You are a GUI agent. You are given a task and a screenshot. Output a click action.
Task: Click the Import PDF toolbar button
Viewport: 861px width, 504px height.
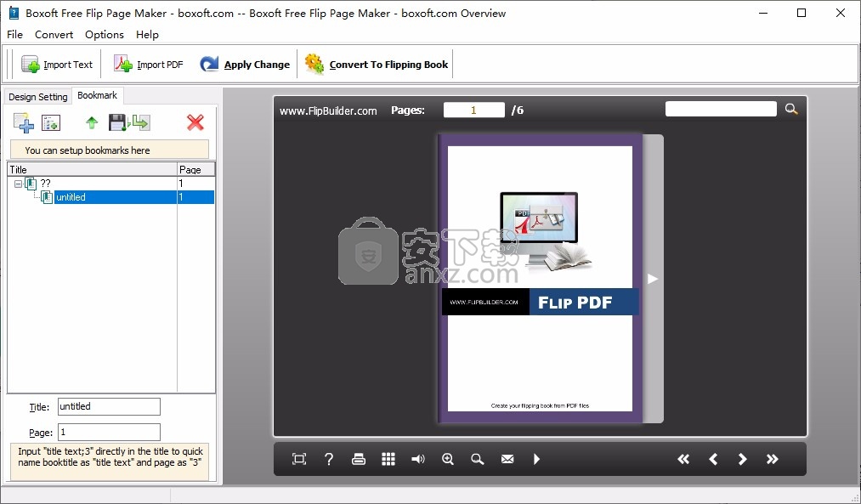pos(148,65)
